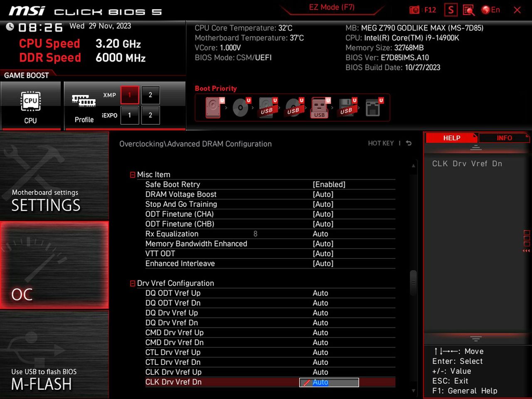Select the USB floppy boot device icon
The height and width of the screenshot is (399, 532).
tap(347, 108)
